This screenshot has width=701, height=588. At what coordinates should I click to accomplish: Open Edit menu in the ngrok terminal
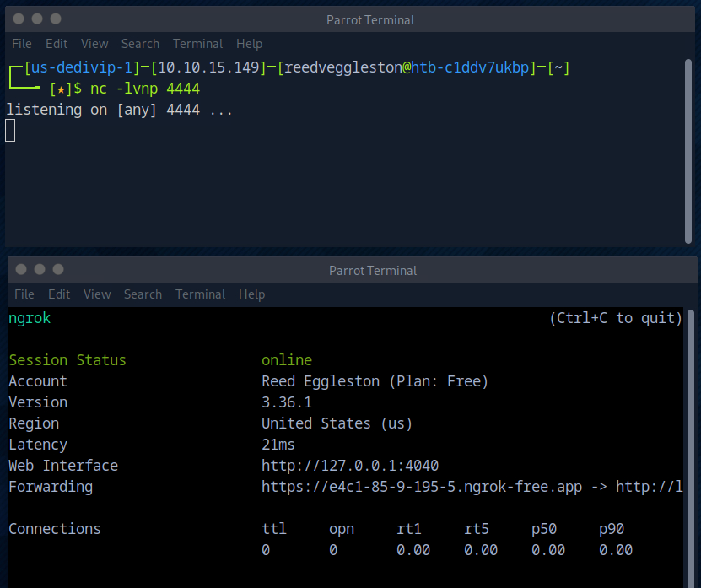click(x=59, y=294)
